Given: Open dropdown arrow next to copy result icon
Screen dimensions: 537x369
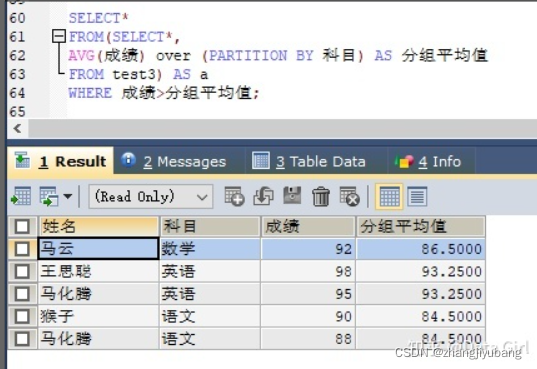Looking at the screenshot, I should click(68, 196).
